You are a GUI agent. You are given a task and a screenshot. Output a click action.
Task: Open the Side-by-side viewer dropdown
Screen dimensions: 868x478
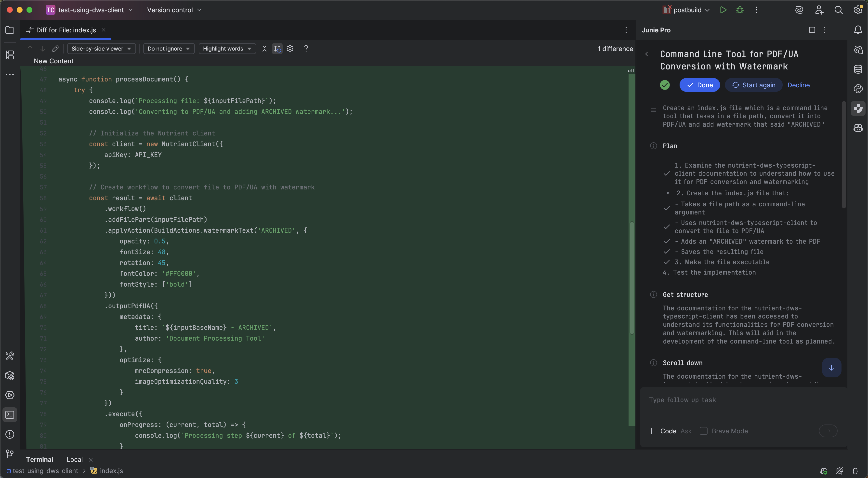[x=101, y=49]
